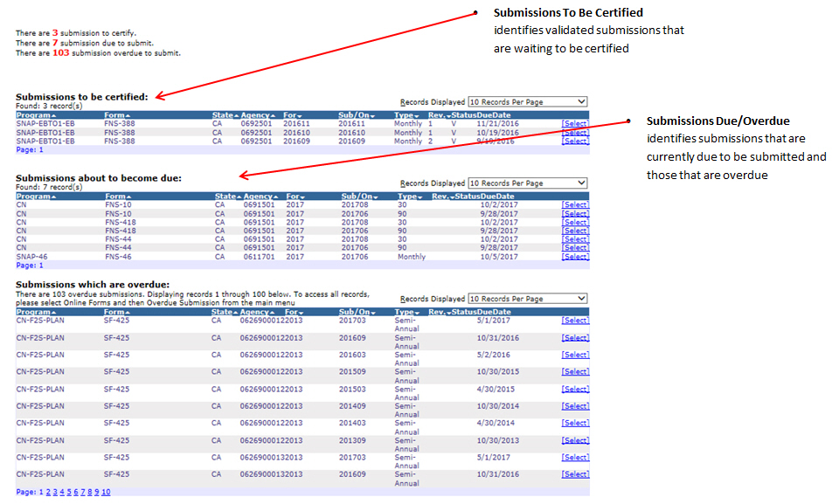This screenshot has height=504, width=832.
Task: Select the certified submission for 201611
Action: [x=575, y=124]
